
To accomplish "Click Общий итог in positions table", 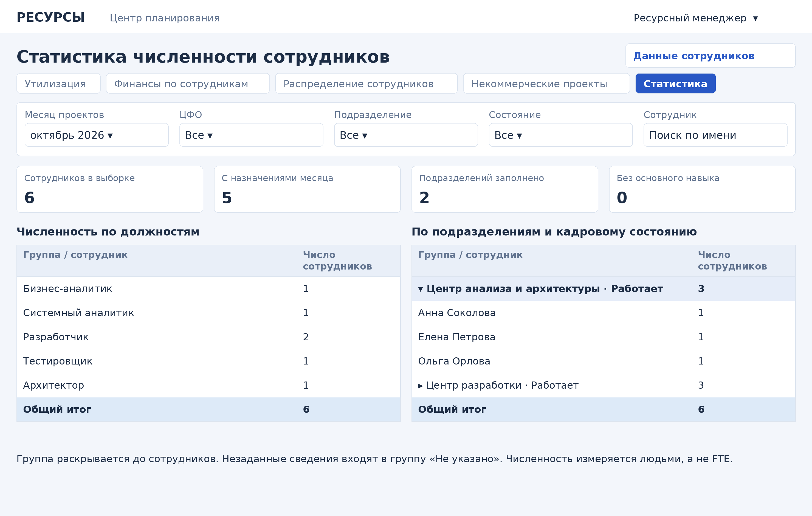I will point(208,409).
